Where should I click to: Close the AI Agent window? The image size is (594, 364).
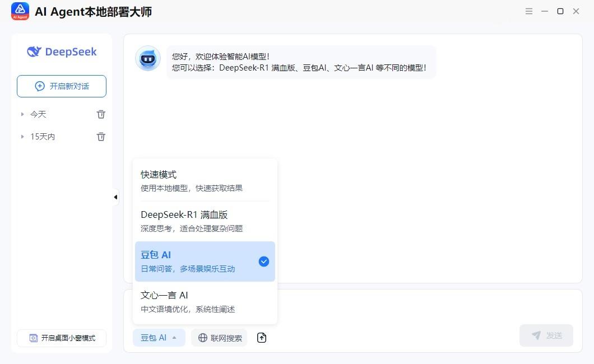pos(576,11)
